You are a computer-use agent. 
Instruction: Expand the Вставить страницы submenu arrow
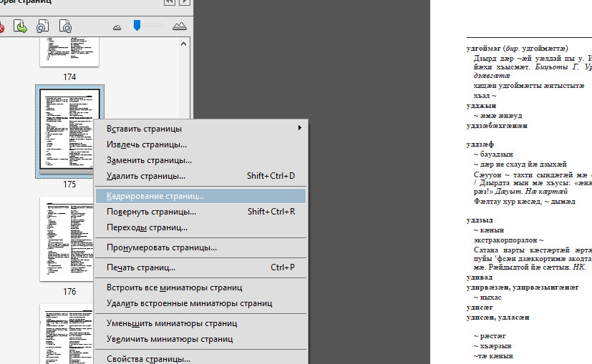299,128
